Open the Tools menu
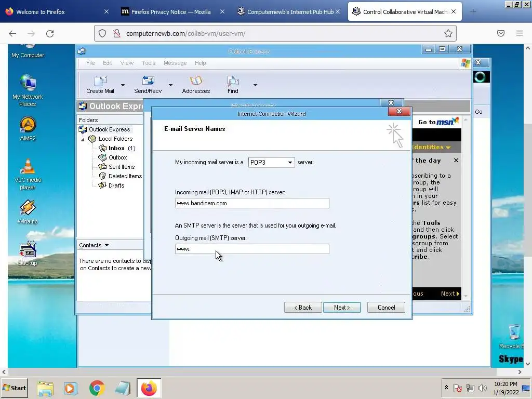 [149, 63]
